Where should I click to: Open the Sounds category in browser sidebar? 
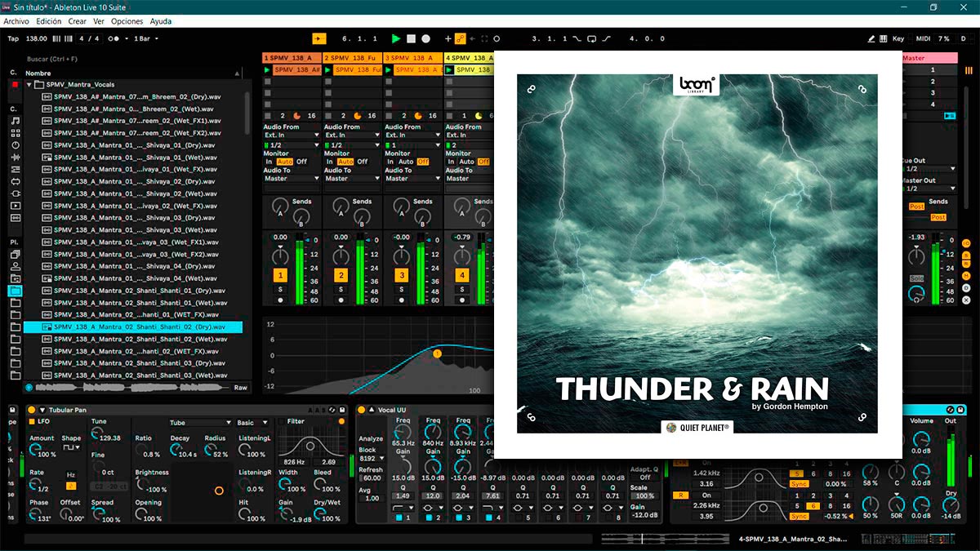[16, 121]
